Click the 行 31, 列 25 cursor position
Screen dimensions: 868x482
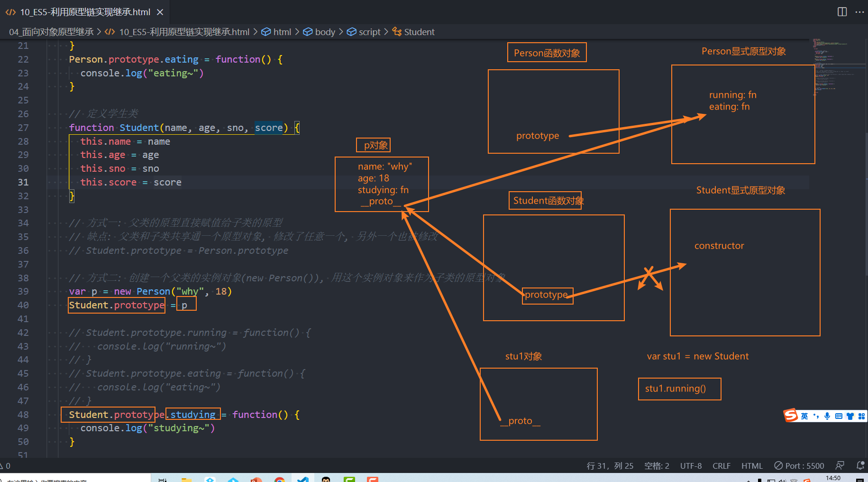(610, 465)
